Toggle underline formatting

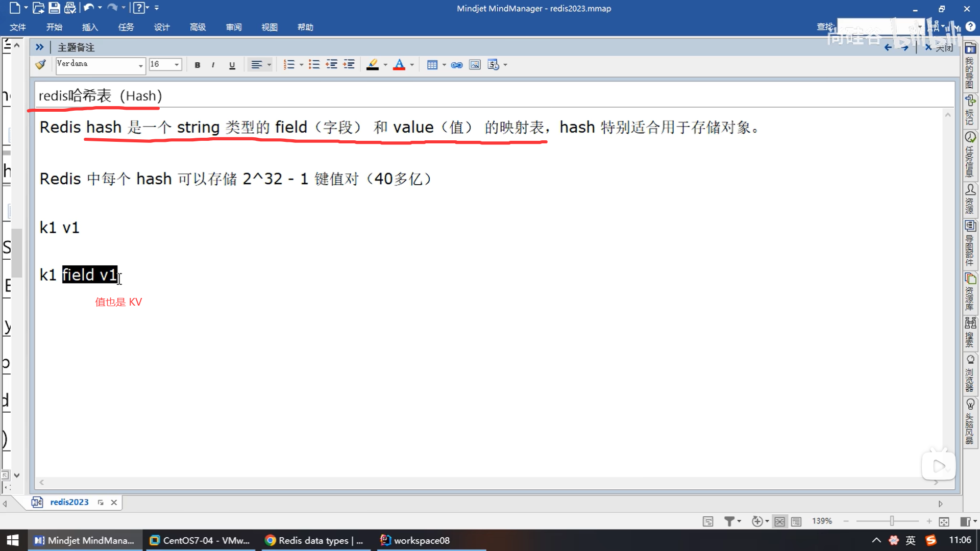[232, 65]
